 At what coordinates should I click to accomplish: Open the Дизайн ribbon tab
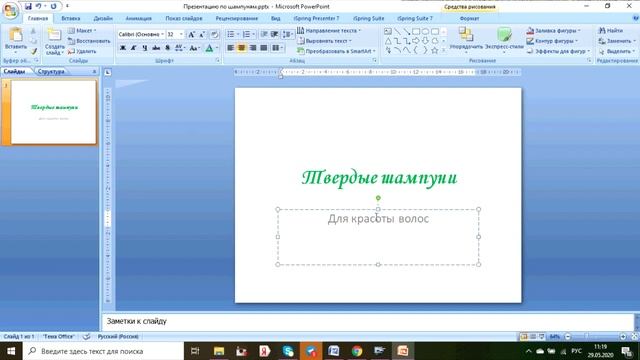click(103, 18)
